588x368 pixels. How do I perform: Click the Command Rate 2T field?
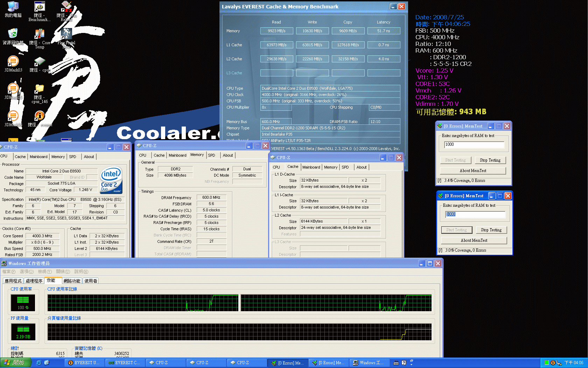[211, 241]
